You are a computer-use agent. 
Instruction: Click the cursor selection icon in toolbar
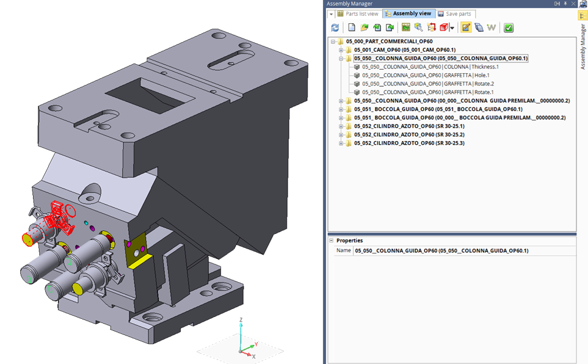[x=418, y=27]
